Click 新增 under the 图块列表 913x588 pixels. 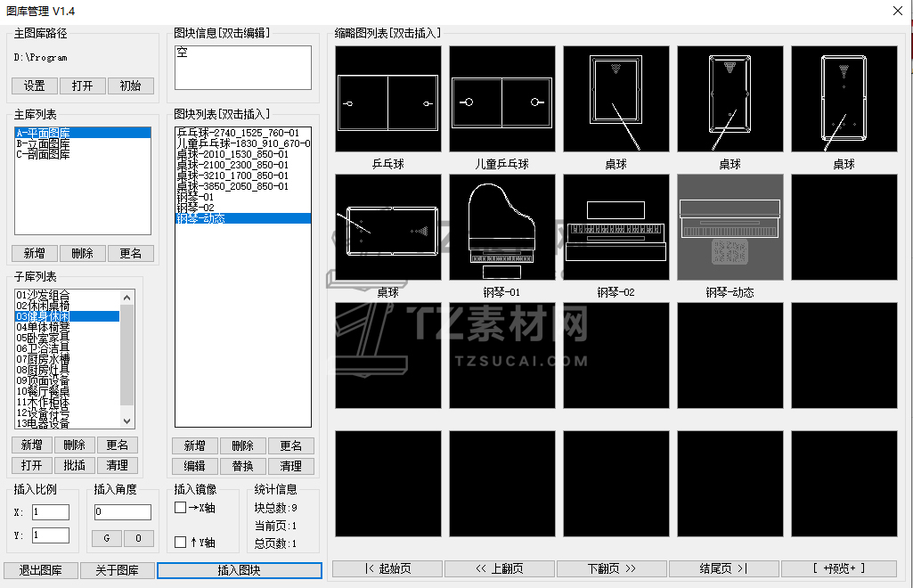[194, 445]
